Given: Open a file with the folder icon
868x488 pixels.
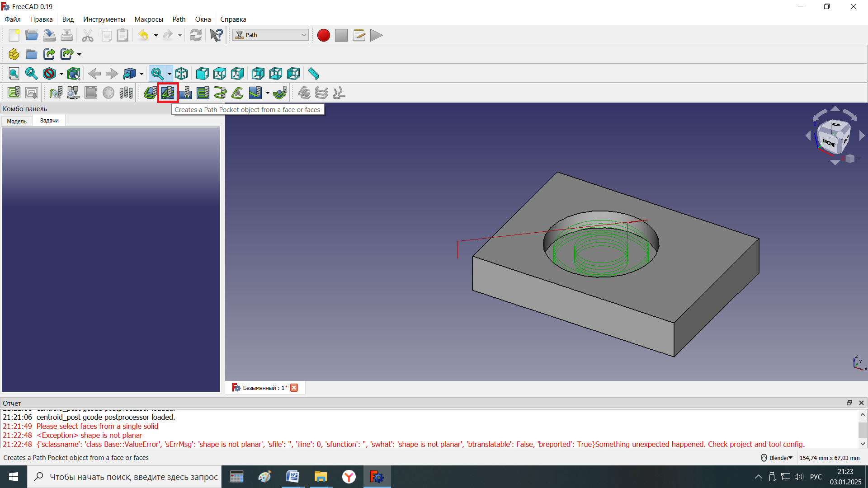Looking at the screenshot, I should pyautogui.click(x=32, y=35).
